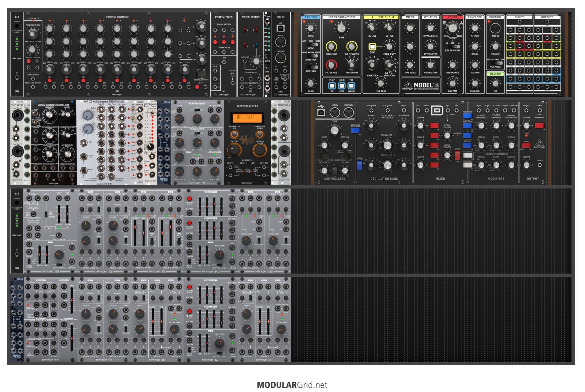Click the Rate knob in Model 15 ARP/SEQ section
This screenshot has width=585, height=392.
(x=311, y=29)
